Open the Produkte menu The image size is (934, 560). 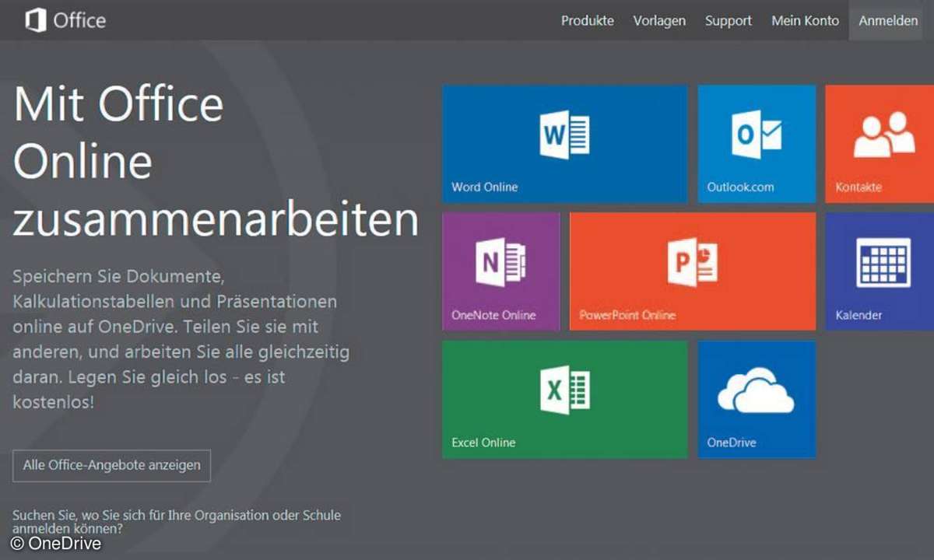pyautogui.click(x=588, y=21)
